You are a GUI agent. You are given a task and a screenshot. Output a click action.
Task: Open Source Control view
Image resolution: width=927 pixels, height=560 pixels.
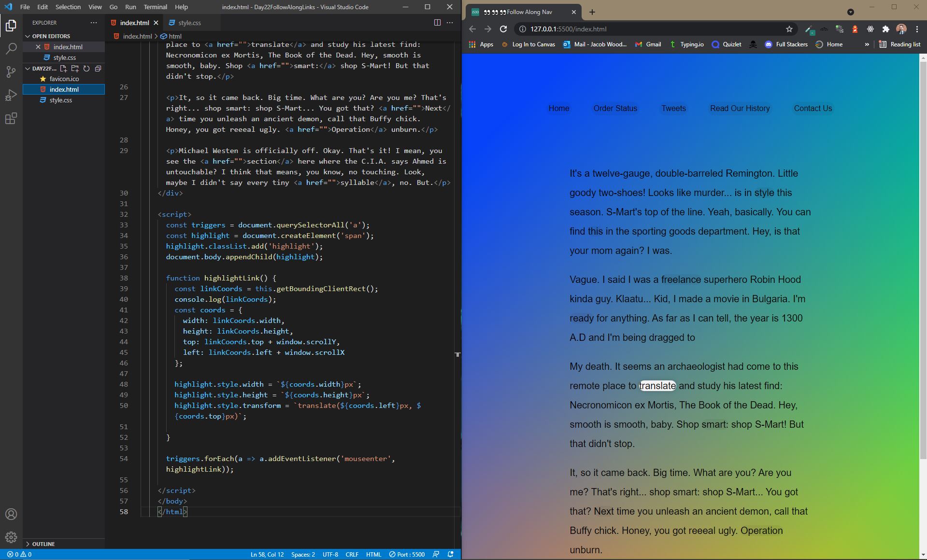click(11, 72)
